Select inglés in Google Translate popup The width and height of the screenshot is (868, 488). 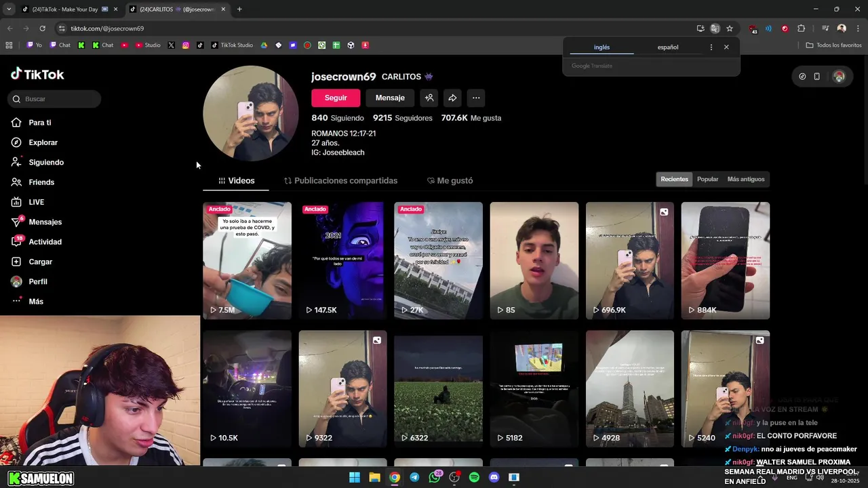point(601,47)
